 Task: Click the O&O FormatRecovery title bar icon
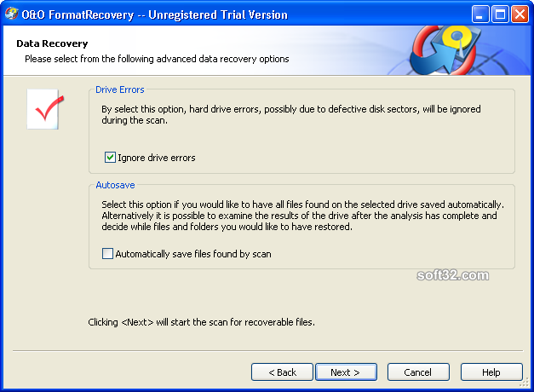tap(11, 14)
